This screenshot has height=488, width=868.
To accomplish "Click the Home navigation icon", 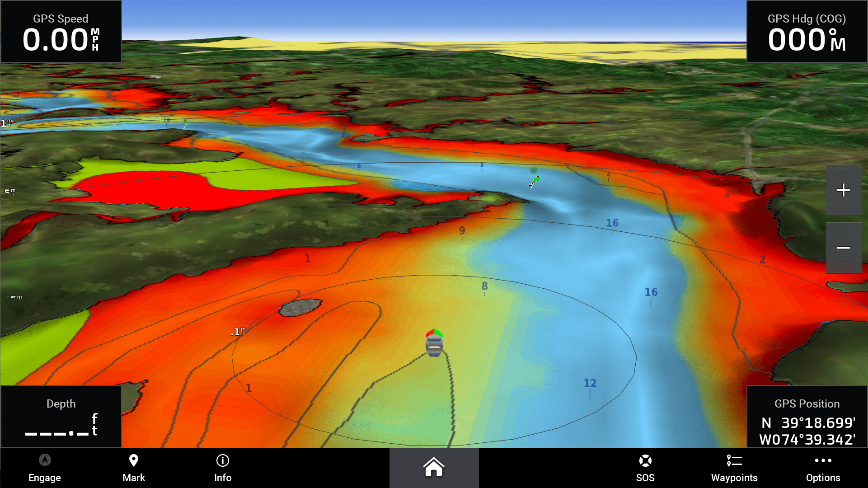I will [434, 468].
